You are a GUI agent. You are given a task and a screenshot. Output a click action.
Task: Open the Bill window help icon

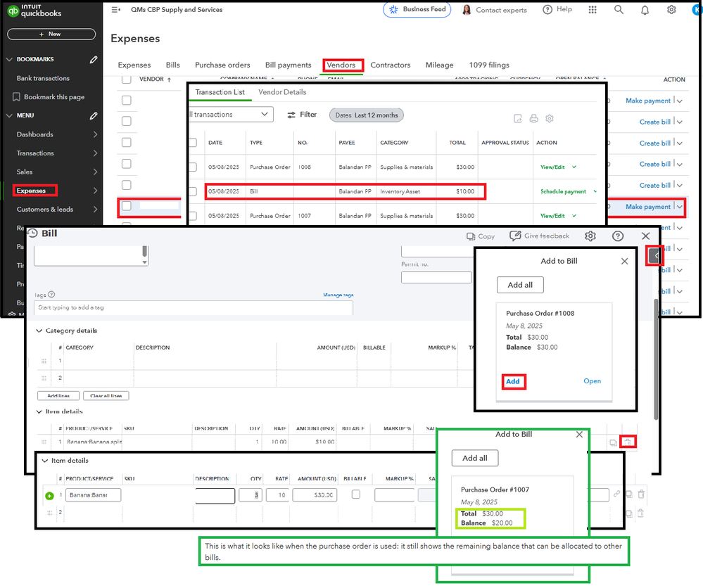618,236
